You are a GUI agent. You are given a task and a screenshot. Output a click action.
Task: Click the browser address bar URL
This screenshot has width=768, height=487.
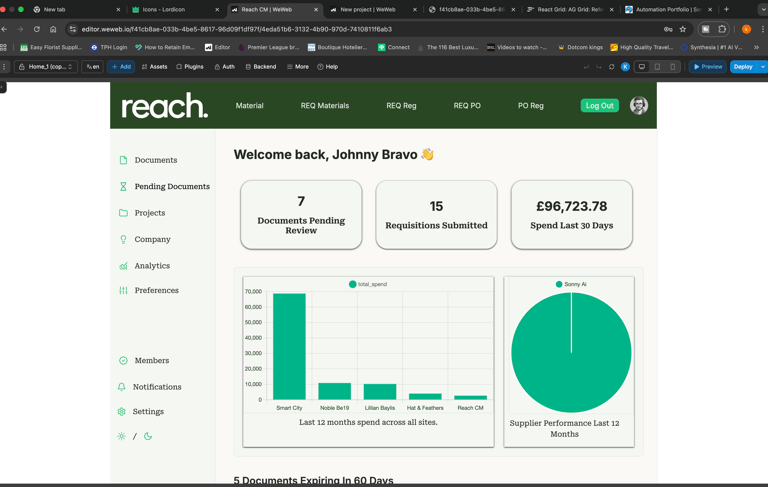click(237, 29)
